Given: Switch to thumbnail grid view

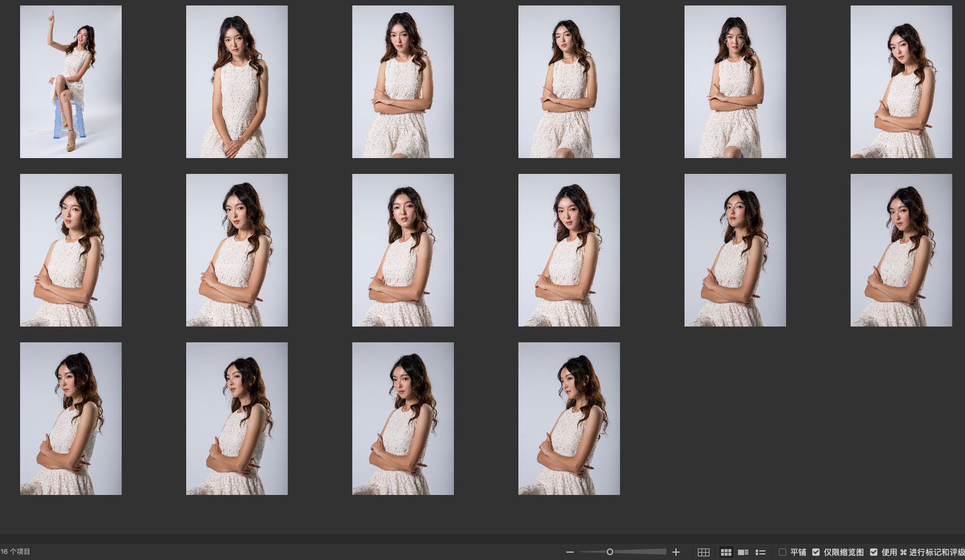Looking at the screenshot, I should tap(726, 552).
